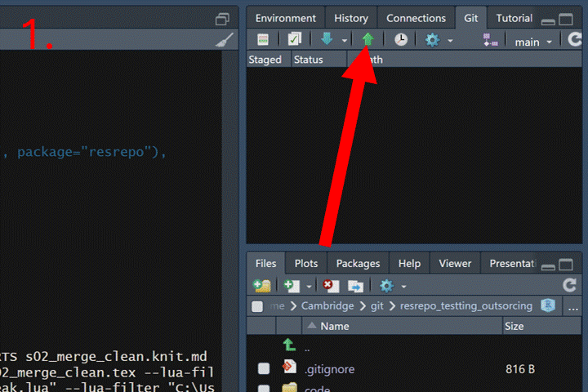Click the R project cube icon in path
Image resolution: width=588 pixels, height=392 pixels.
pyautogui.click(x=548, y=305)
